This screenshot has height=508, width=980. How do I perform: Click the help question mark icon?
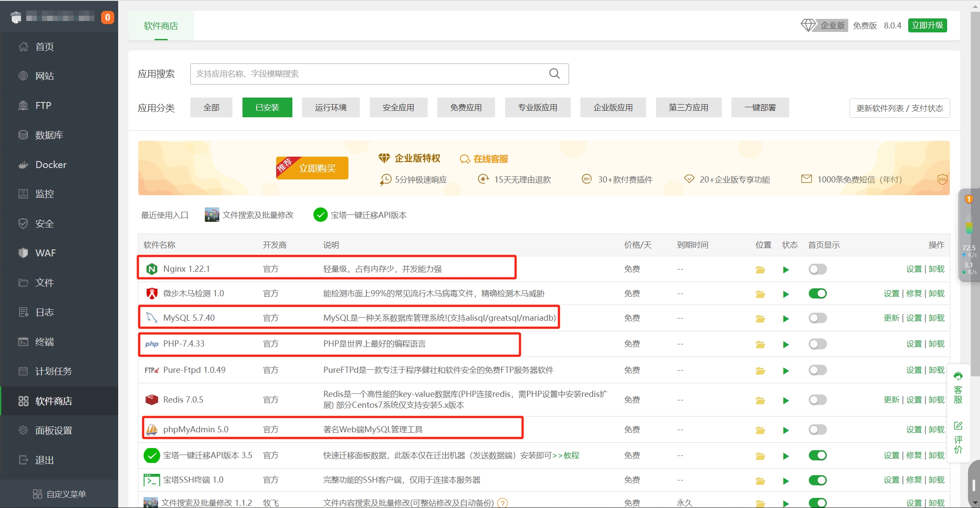pos(502,503)
